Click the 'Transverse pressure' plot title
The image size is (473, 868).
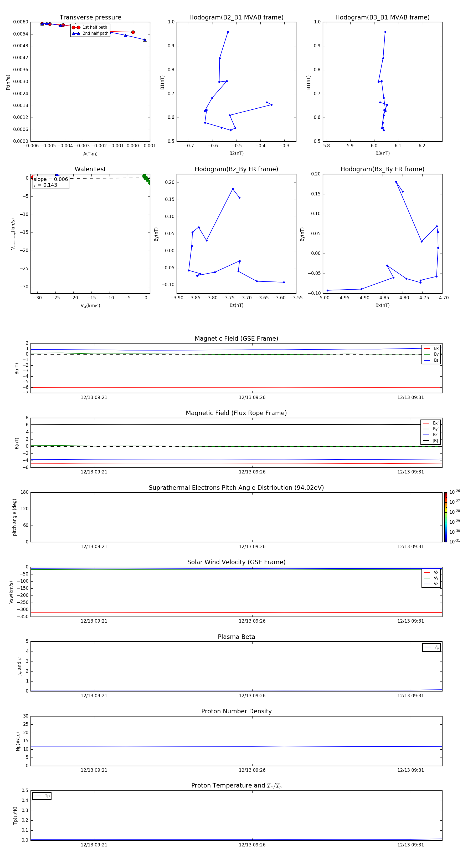pyautogui.click(x=90, y=18)
